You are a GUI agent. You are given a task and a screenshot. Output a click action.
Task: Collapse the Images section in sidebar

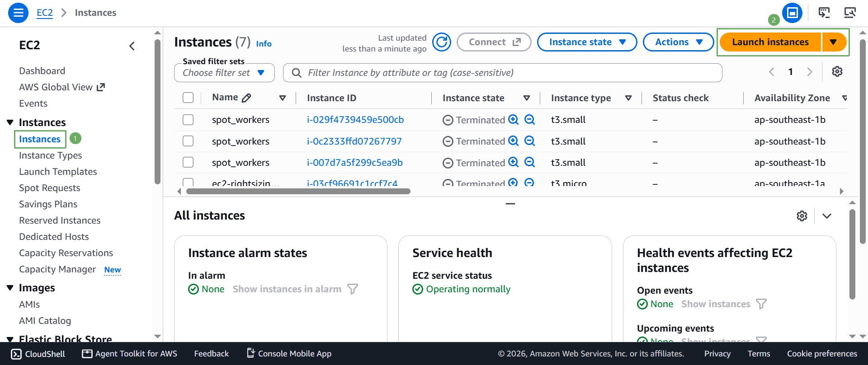click(10, 288)
